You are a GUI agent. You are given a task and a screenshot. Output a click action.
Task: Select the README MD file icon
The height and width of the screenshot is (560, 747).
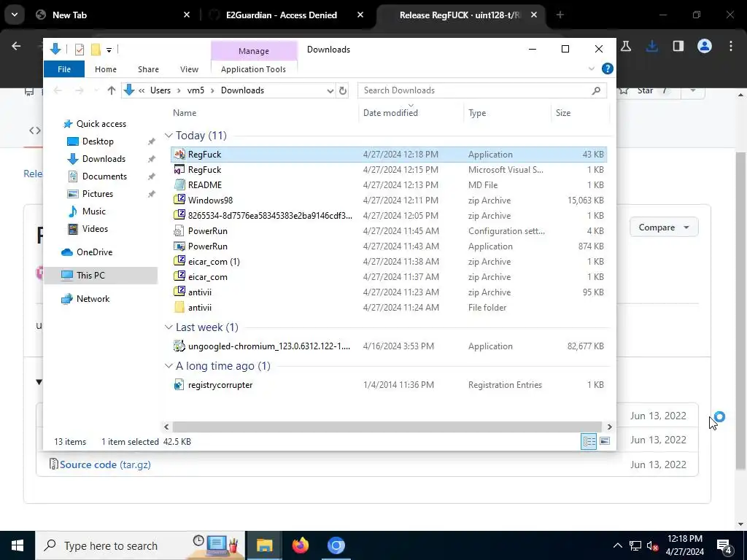click(x=179, y=184)
